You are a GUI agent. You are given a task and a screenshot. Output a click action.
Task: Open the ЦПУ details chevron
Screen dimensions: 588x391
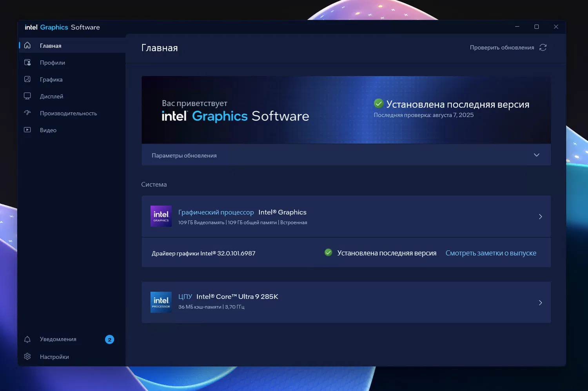(x=540, y=303)
